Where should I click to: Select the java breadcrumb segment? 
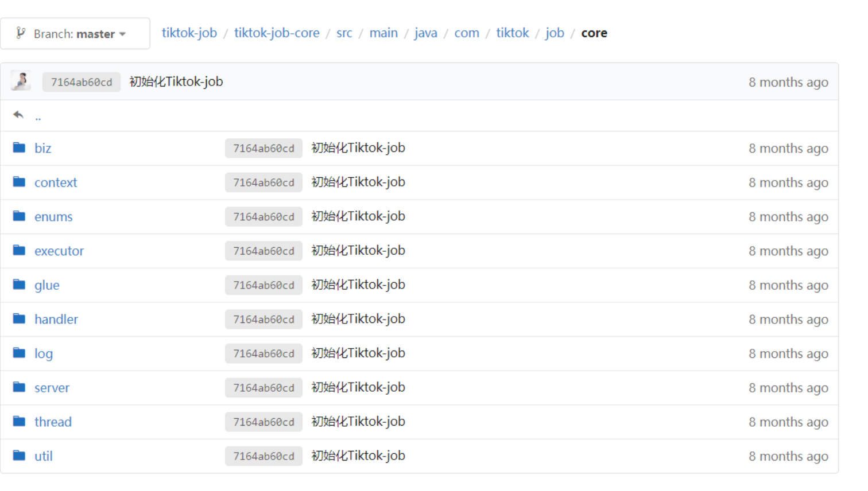[425, 33]
